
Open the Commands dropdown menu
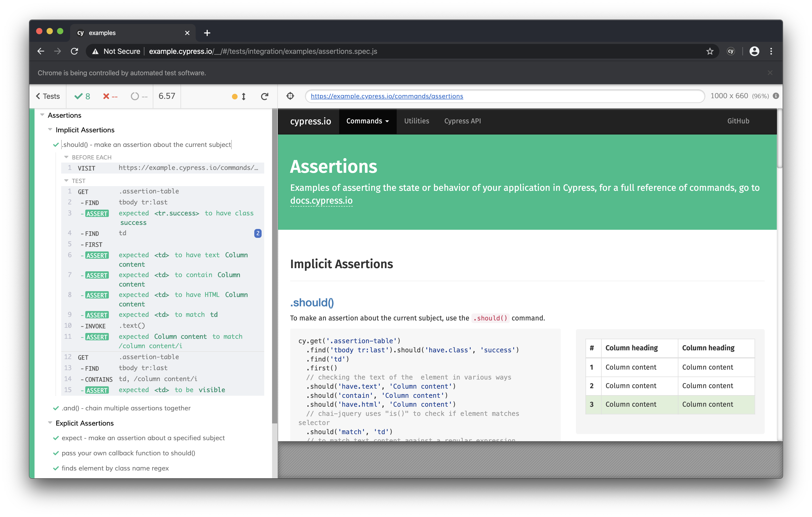(367, 121)
